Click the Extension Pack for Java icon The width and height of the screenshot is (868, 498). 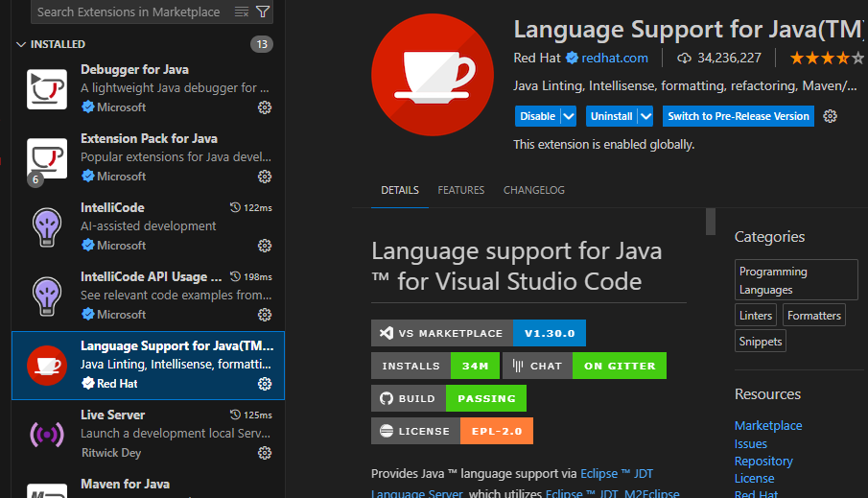47,158
